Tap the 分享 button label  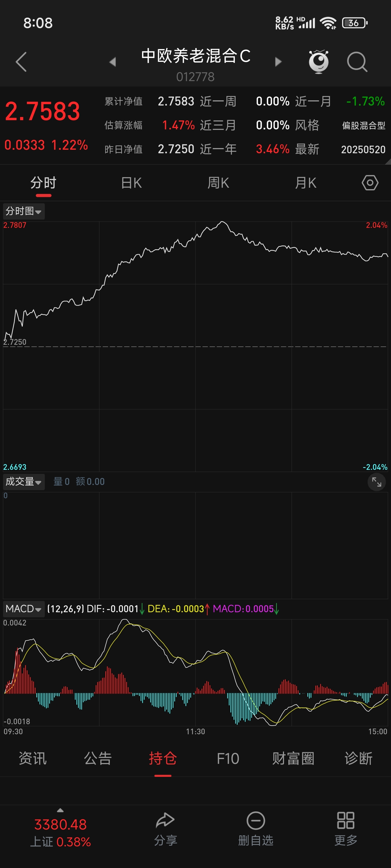pos(165,841)
